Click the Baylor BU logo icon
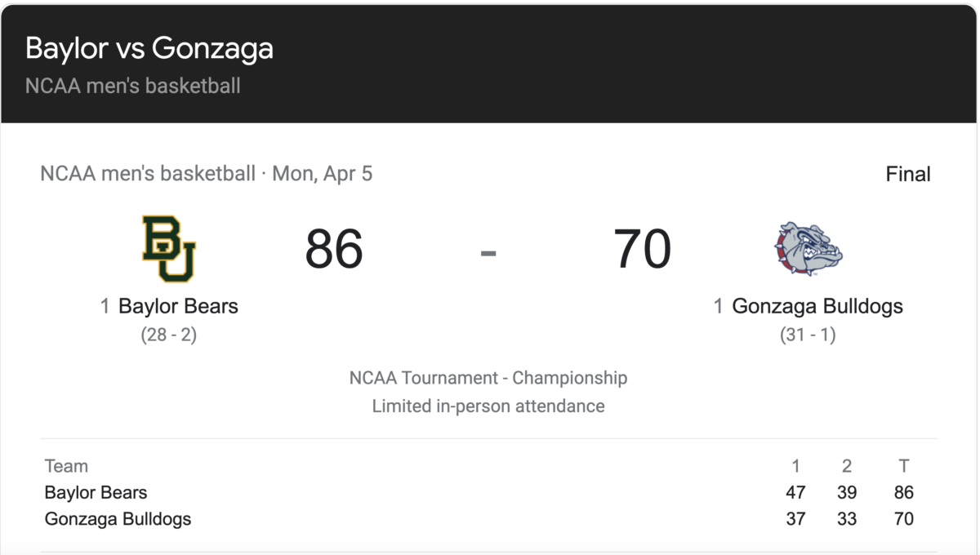Viewport: 980px width, 555px height. tap(169, 249)
